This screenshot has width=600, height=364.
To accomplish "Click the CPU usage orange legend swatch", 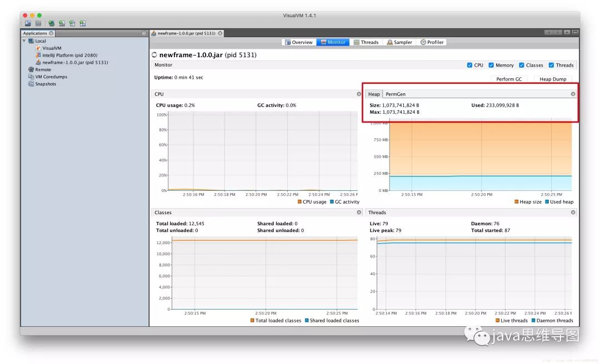I will point(299,202).
